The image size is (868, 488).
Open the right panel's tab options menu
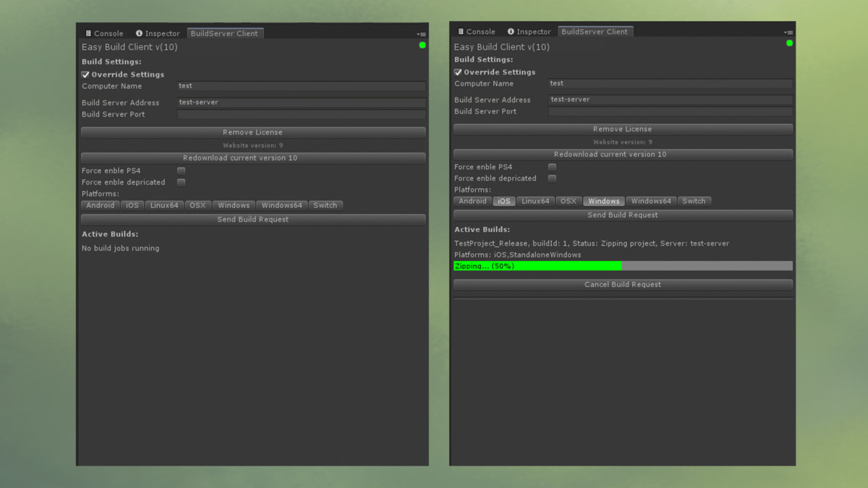pyautogui.click(x=789, y=33)
